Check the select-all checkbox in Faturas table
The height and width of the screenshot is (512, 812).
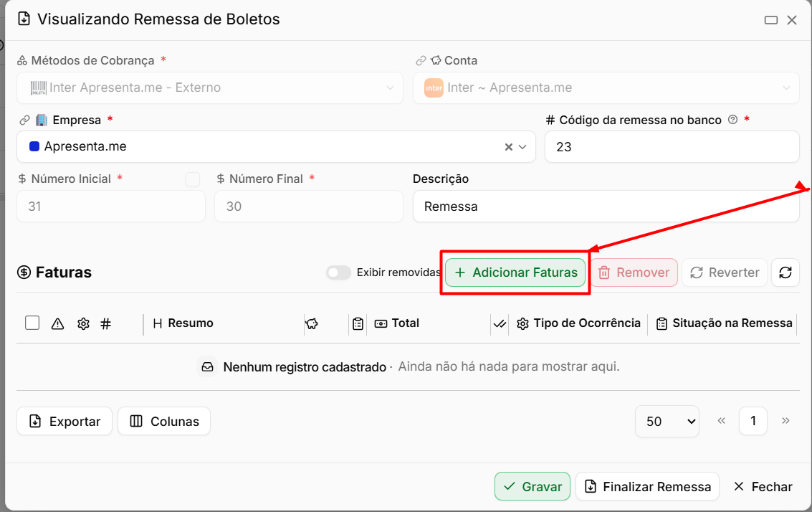click(32, 323)
